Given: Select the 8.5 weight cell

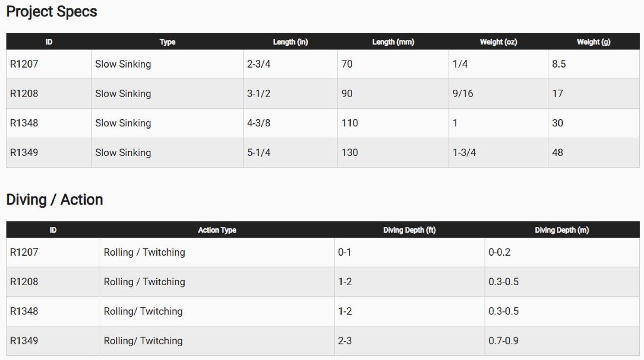Looking at the screenshot, I should pyautogui.click(x=559, y=64).
